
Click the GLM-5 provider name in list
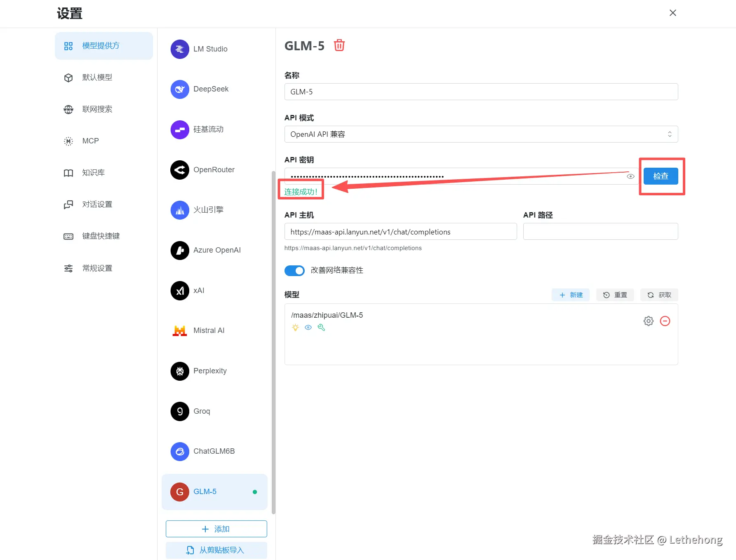coord(205,492)
